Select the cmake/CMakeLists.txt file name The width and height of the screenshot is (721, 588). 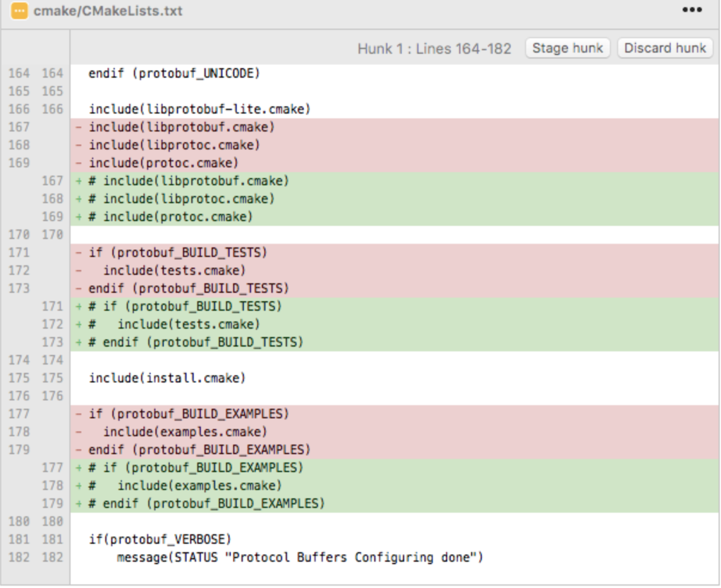(108, 11)
